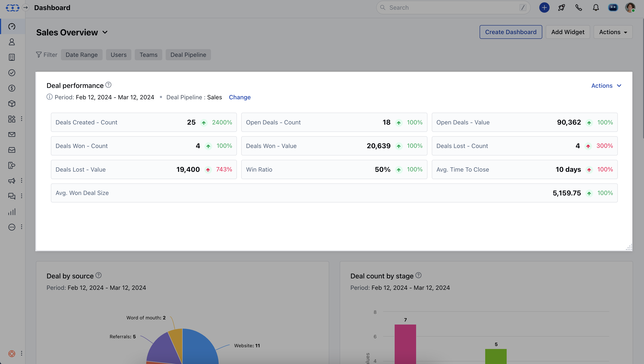The height and width of the screenshot is (364, 644).
Task: Open Products via the cube icon
Action: tap(12, 104)
